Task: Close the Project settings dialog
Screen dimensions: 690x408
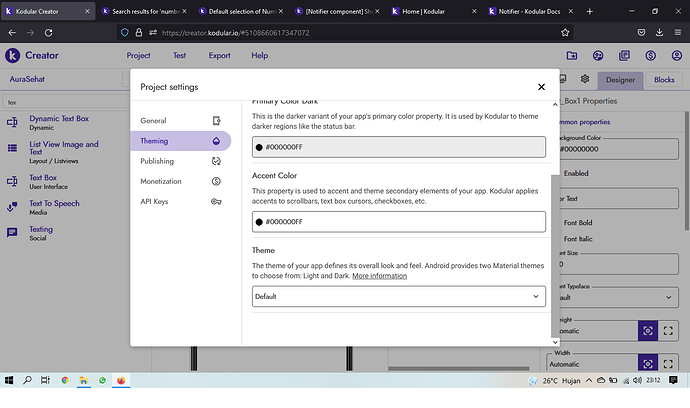Action: [541, 87]
